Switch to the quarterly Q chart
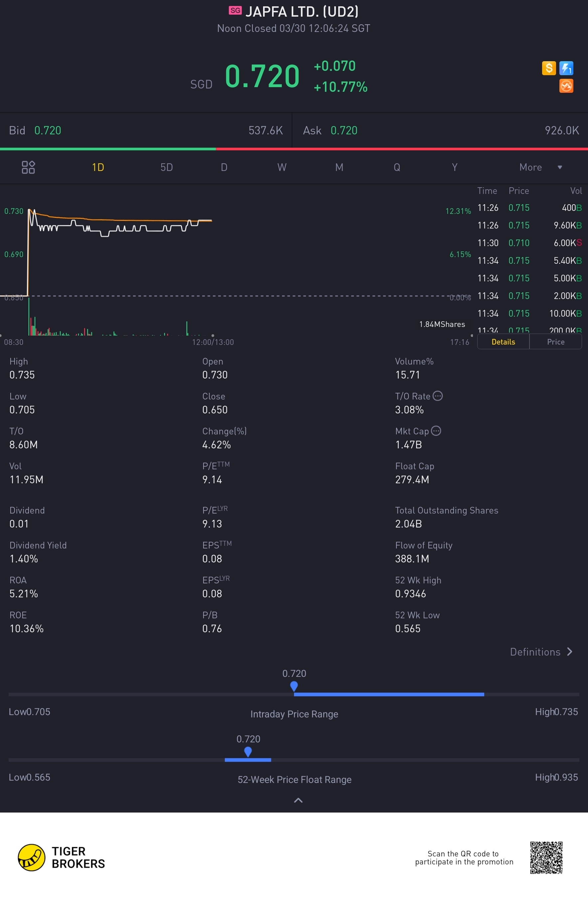This screenshot has height=903, width=588. pyautogui.click(x=397, y=167)
